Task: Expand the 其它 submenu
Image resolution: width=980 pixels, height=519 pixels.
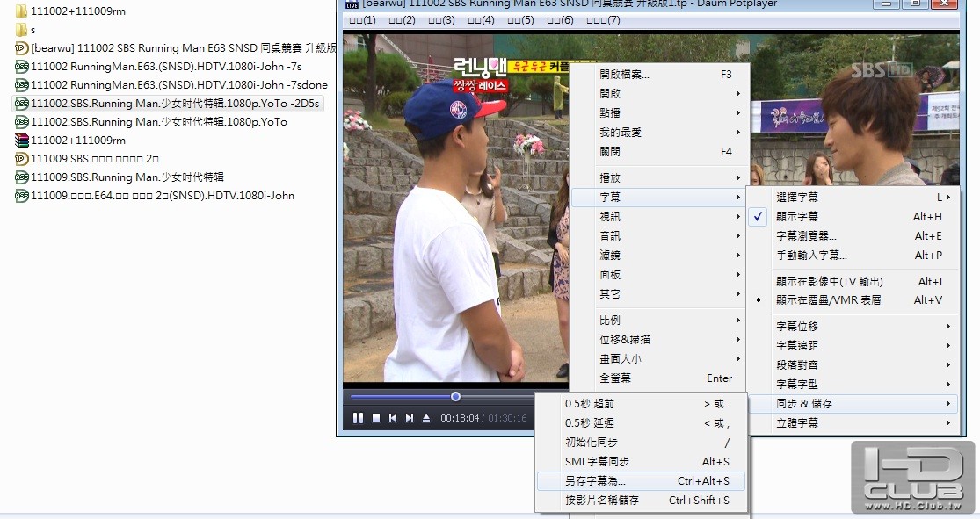Action: coord(659,293)
